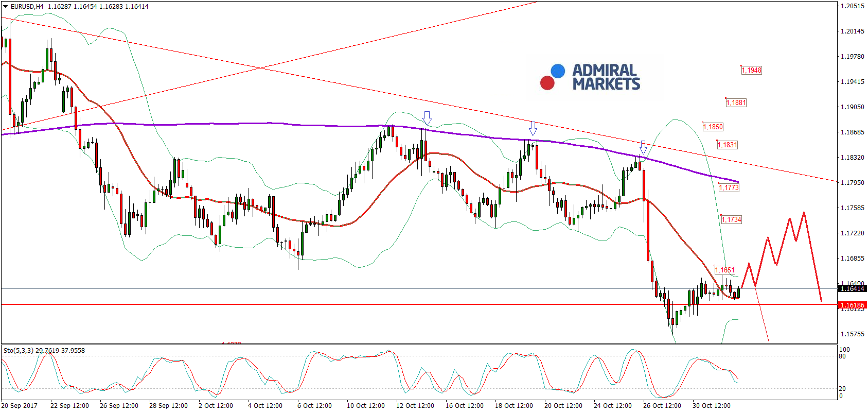Click the 1.17220 price axis value
This screenshot has height=412, width=868.
[x=853, y=233]
